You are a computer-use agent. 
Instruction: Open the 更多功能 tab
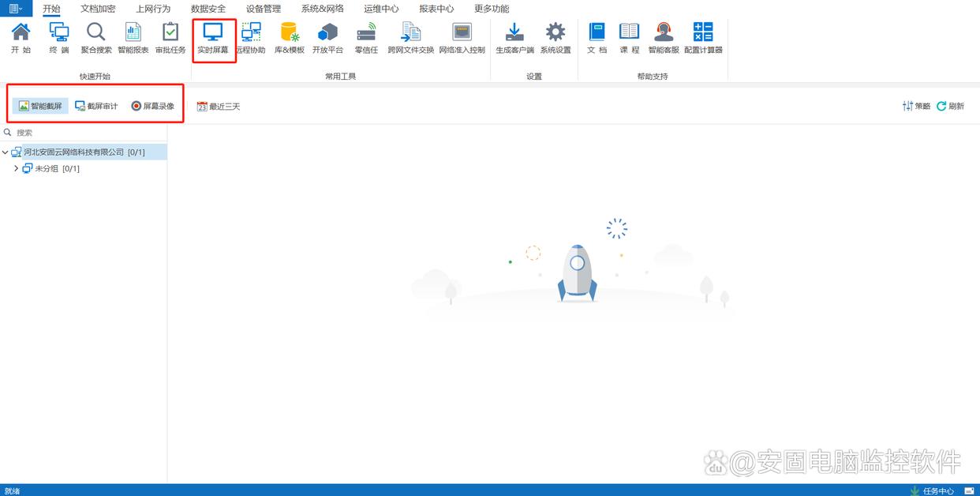tap(492, 9)
